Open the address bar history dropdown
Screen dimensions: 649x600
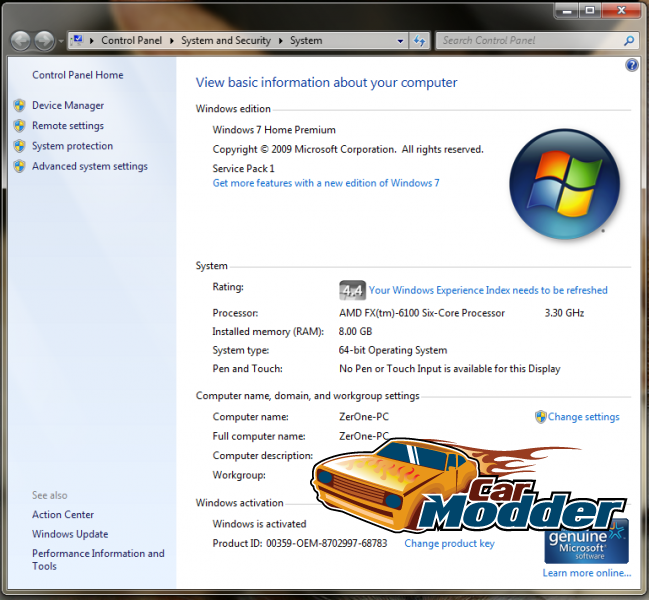(x=400, y=41)
